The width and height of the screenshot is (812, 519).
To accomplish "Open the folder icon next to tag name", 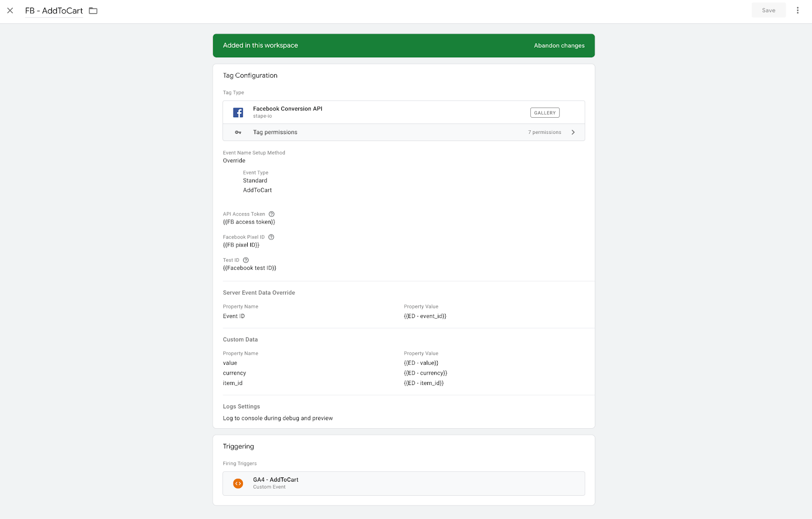I will tap(93, 11).
